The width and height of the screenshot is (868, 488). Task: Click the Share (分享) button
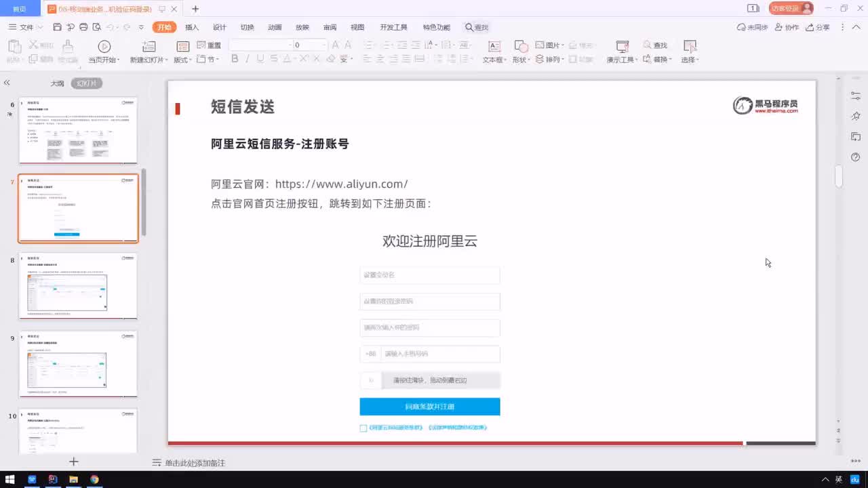818,27
